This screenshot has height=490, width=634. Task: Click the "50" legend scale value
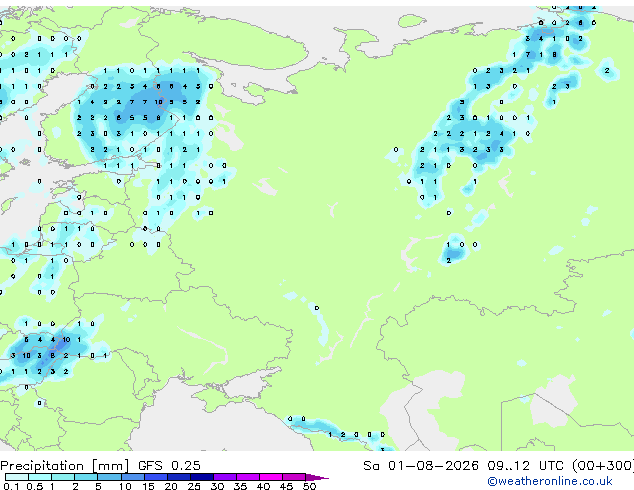[x=309, y=486]
